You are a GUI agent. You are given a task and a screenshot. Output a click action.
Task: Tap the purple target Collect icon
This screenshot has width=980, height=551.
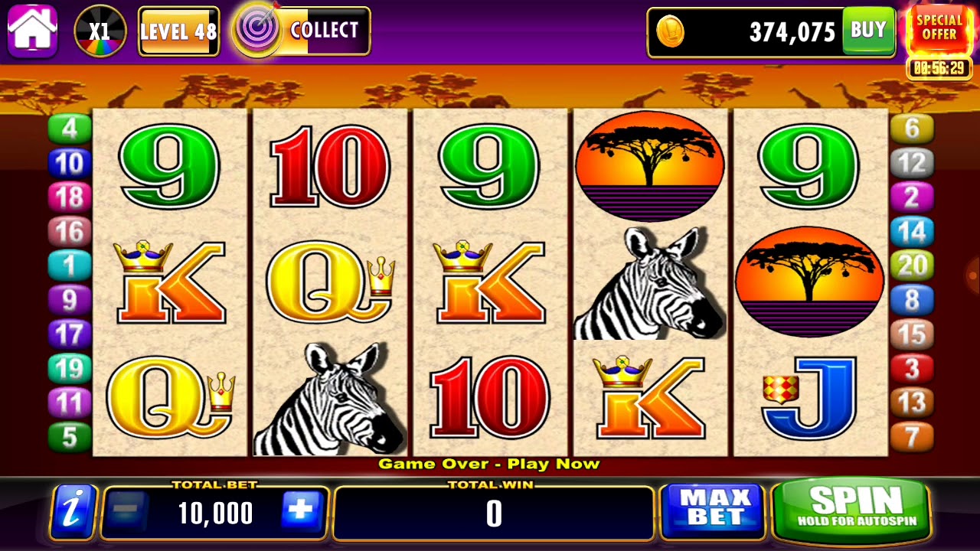tap(258, 30)
